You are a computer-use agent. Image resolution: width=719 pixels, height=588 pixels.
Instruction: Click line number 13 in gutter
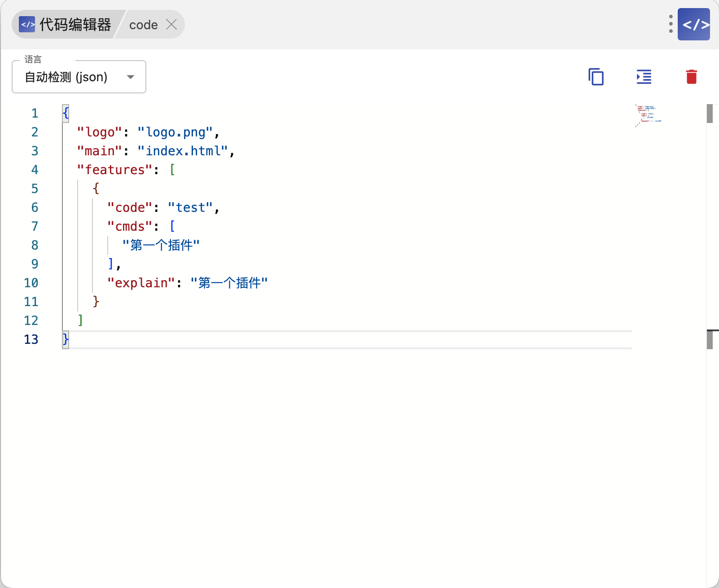pos(31,339)
